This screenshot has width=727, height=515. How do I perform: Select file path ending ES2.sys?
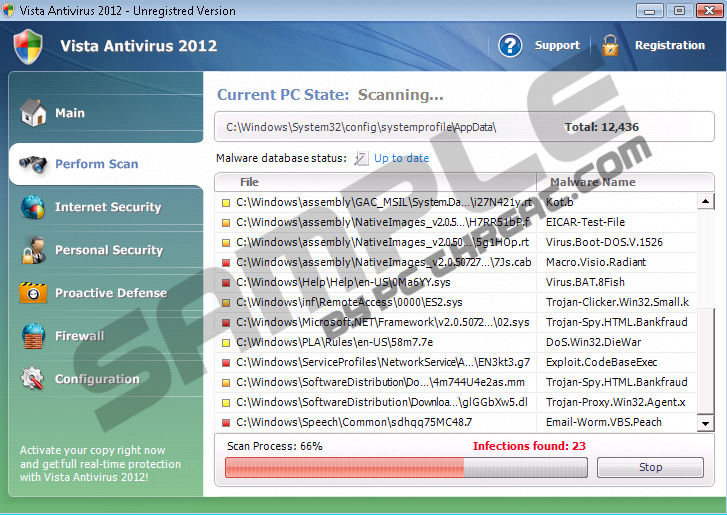click(x=349, y=302)
